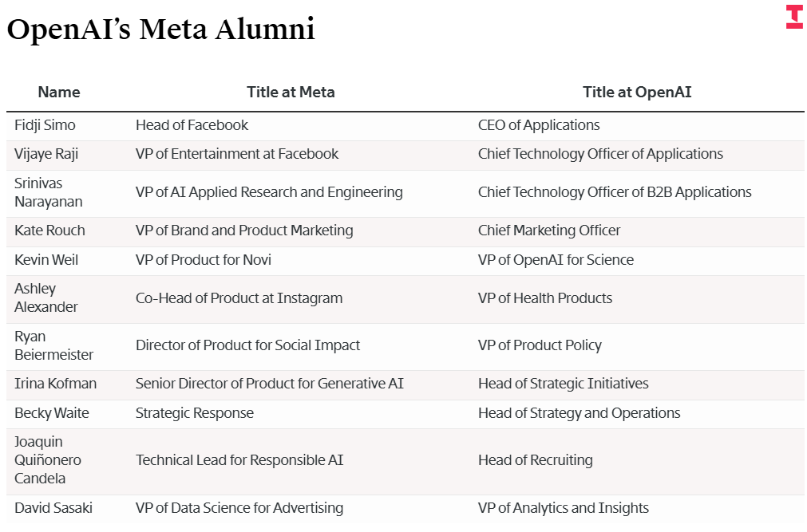This screenshot has height=532, width=807.
Task: Click 'Head of Recruiting' cell
Action: 535,460
